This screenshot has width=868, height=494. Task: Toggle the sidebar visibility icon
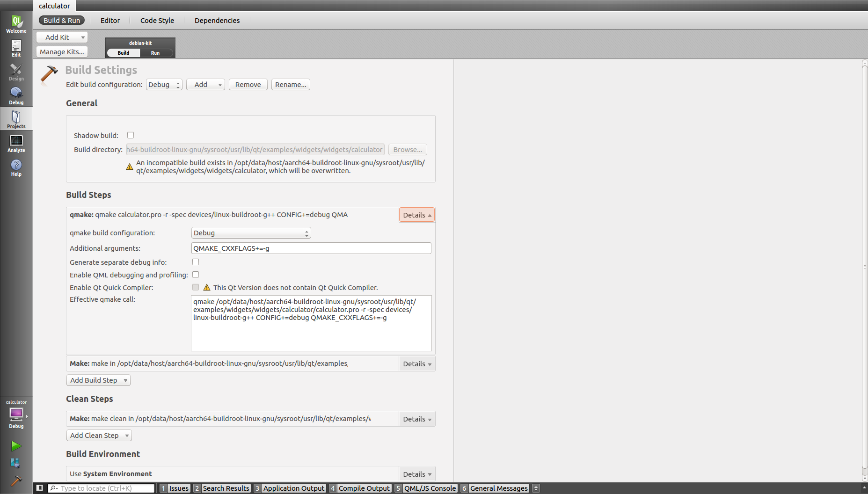pyautogui.click(x=40, y=488)
